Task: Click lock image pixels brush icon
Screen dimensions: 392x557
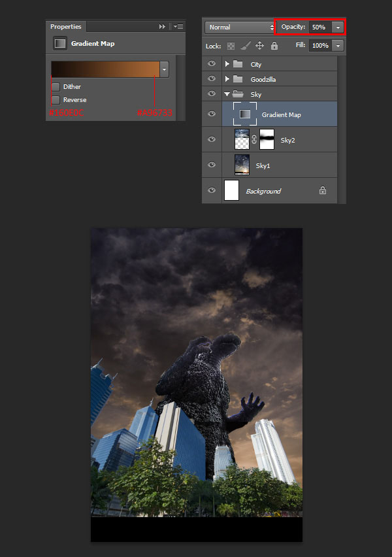Action: click(x=246, y=46)
